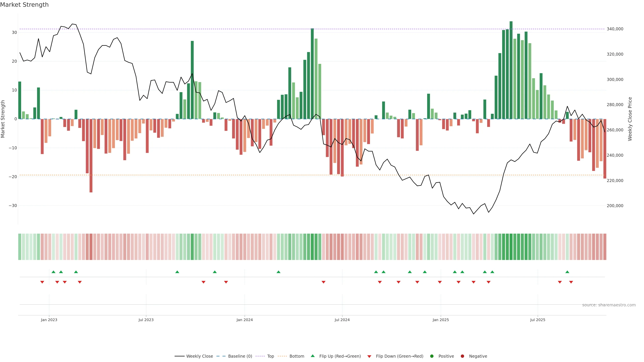This screenshot has height=362, width=644.
Task: Click Positive green circle legend icon
Action: [x=432, y=356]
